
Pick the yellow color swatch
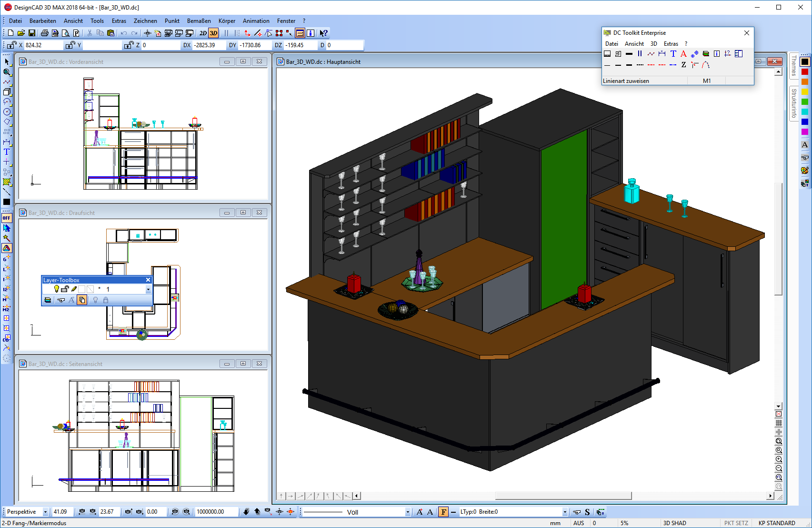tap(805, 91)
